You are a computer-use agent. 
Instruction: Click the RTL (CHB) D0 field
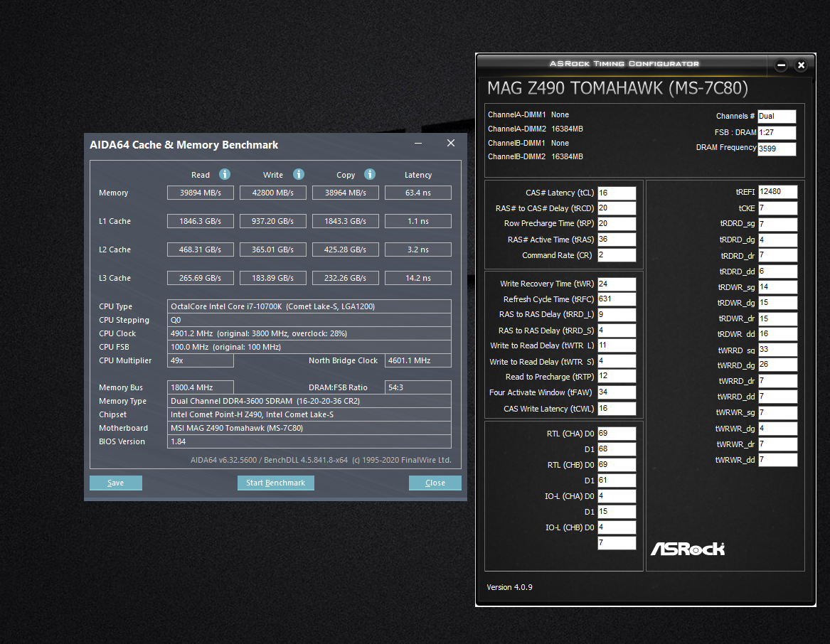pyautogui.click(x=617, y=465)
